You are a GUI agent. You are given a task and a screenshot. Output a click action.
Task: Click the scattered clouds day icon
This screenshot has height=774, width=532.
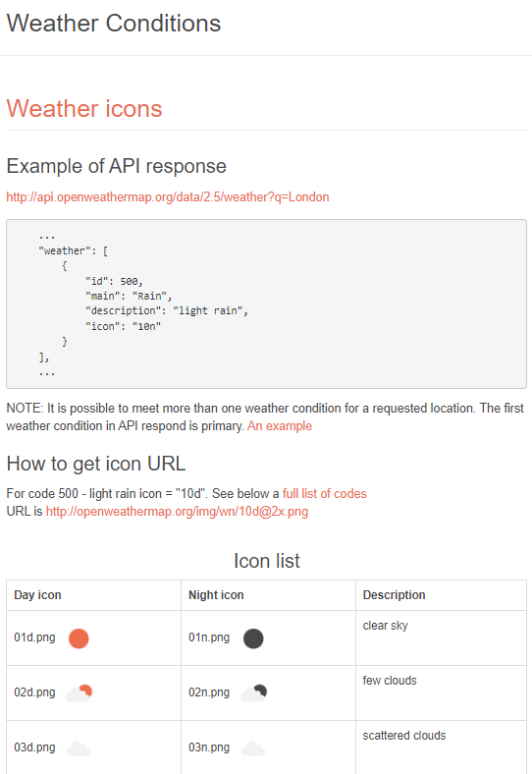[x=79, y=748]
